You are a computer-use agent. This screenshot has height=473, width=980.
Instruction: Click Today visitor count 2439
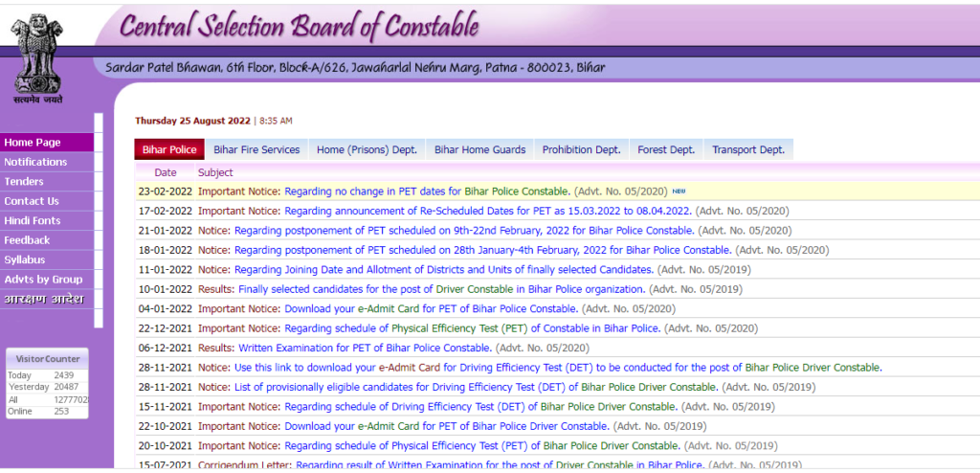pyautogui.click(x=64, y=375)
